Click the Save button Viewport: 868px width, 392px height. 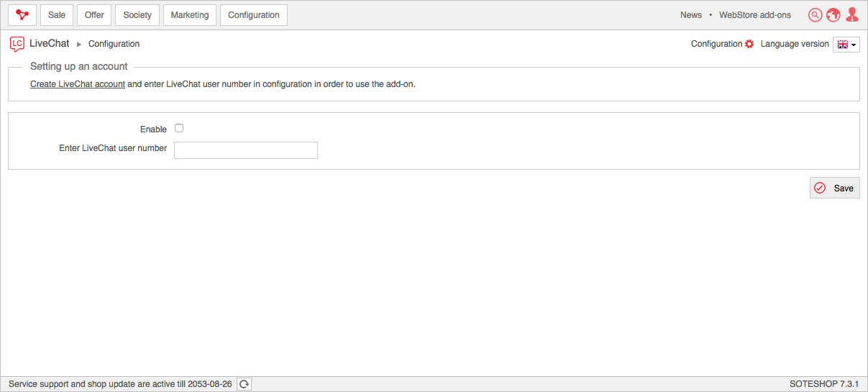click(835, 188)
